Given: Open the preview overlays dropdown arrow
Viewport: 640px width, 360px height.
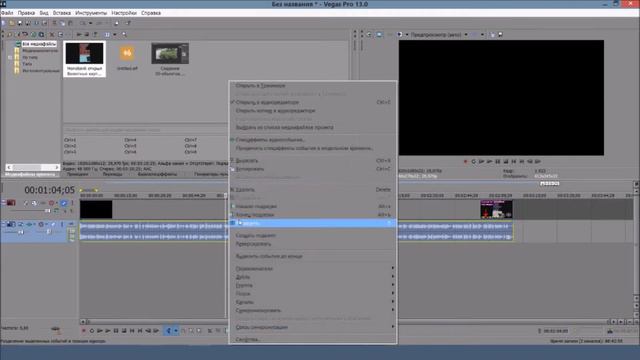Looking at the screenshot, I should click(x=482, y=35).
